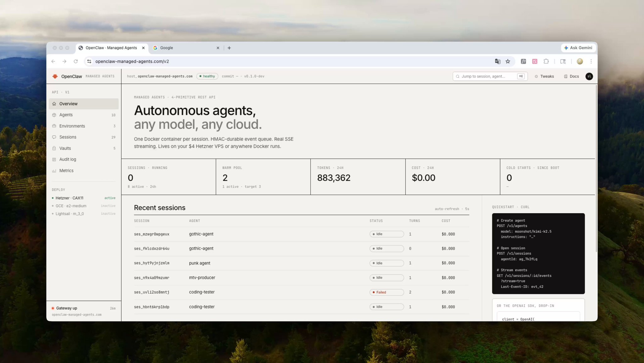This screenshot has width=644, height=363.
Task: Open Agents in the sidebar
Action: [84, 115]
